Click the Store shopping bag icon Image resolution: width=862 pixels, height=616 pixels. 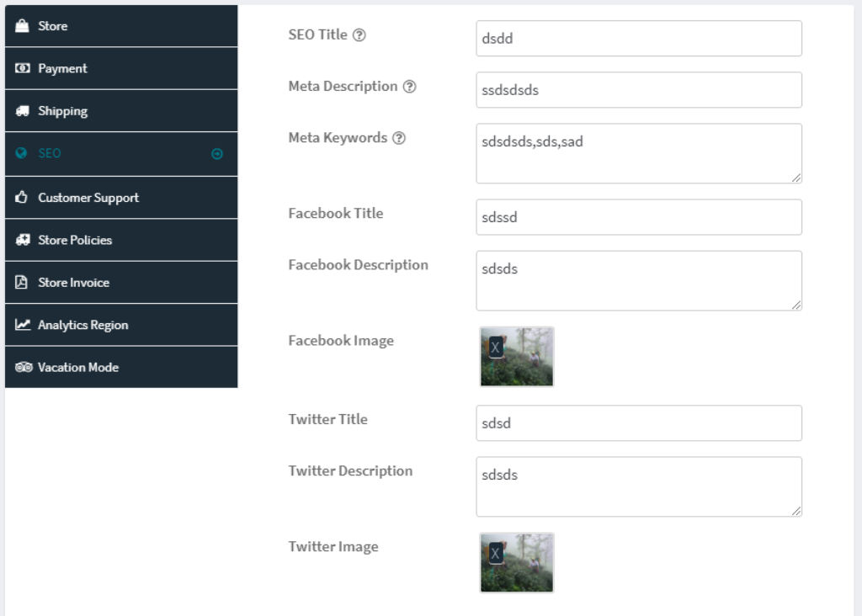coord(23,26)
